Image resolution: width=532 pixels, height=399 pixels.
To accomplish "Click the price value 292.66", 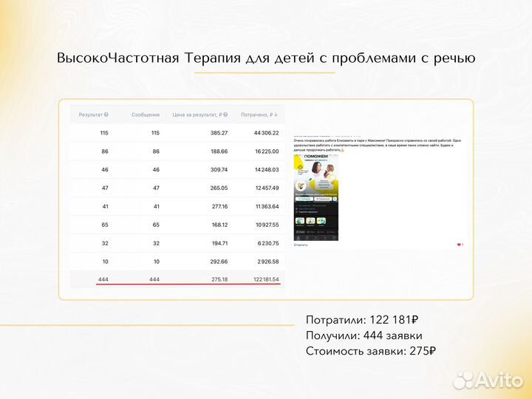I will click(x=219, y=262).
